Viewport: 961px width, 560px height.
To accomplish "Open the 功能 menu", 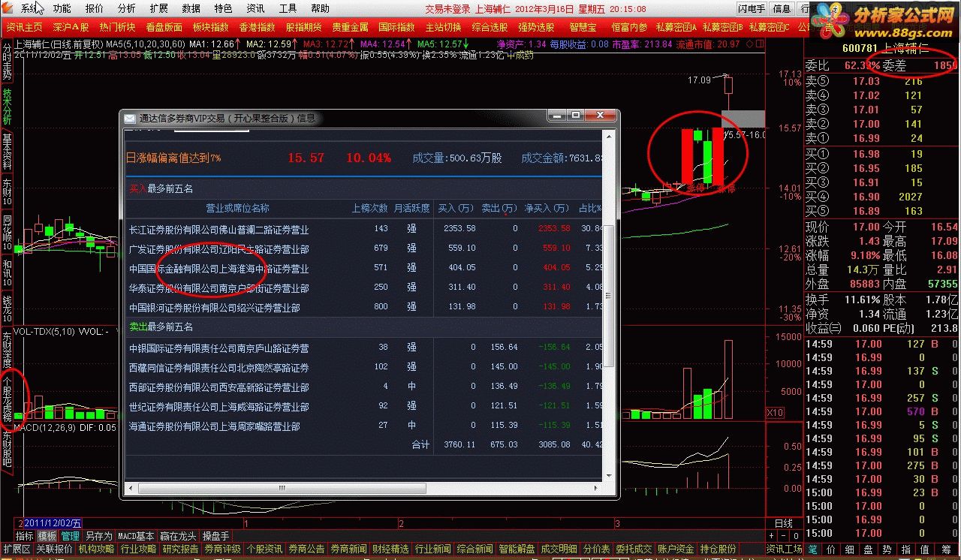I will tap(62, 9).
